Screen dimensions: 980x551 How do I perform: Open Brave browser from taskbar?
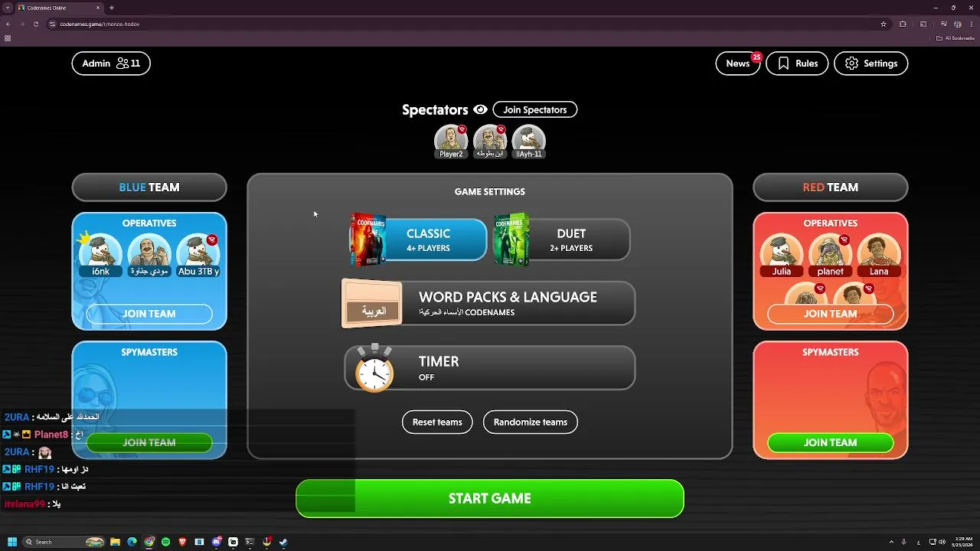tap(182, 542)
